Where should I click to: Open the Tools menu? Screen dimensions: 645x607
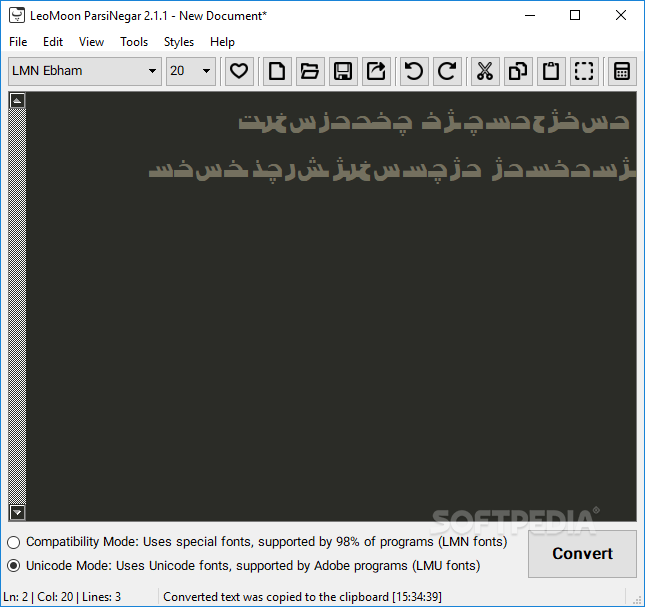click(x=134, y=42)
